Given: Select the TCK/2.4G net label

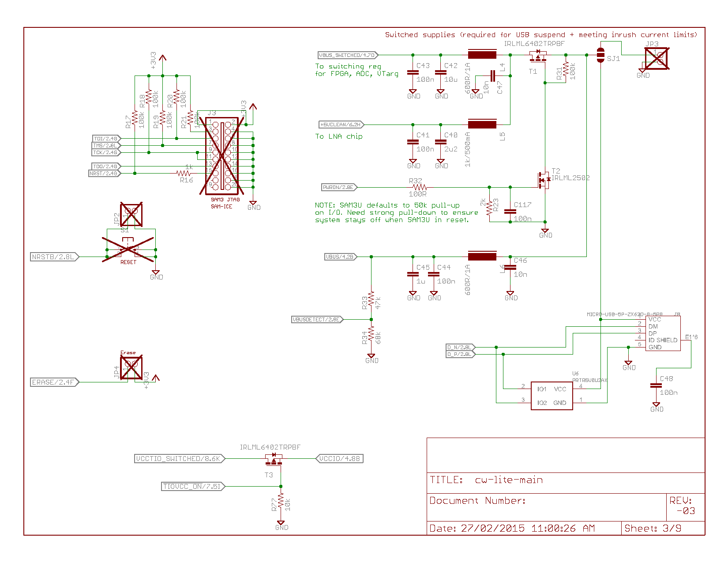Looking at the screenshot, I should 107,152.
